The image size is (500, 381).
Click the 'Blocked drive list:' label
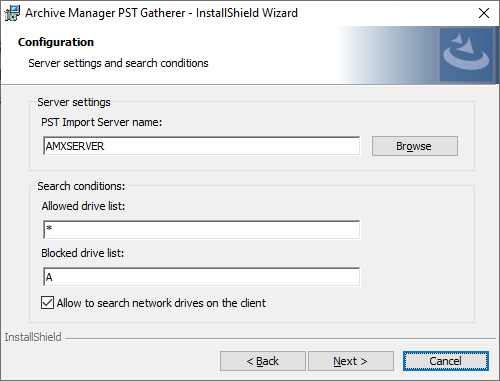[82, 253]
